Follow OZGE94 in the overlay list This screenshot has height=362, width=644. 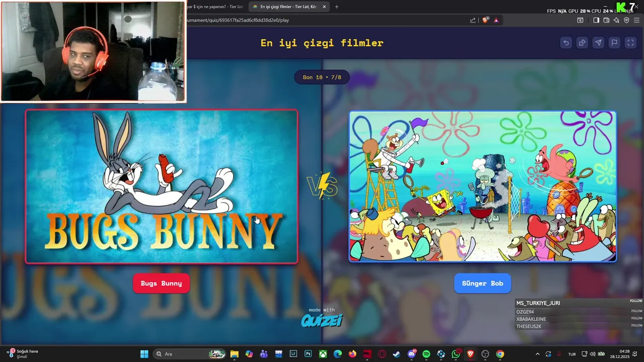click(x=637, y=311)
